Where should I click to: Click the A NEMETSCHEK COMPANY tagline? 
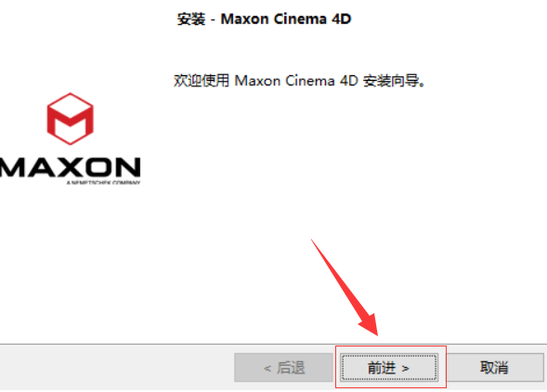(x=103, y=183)
